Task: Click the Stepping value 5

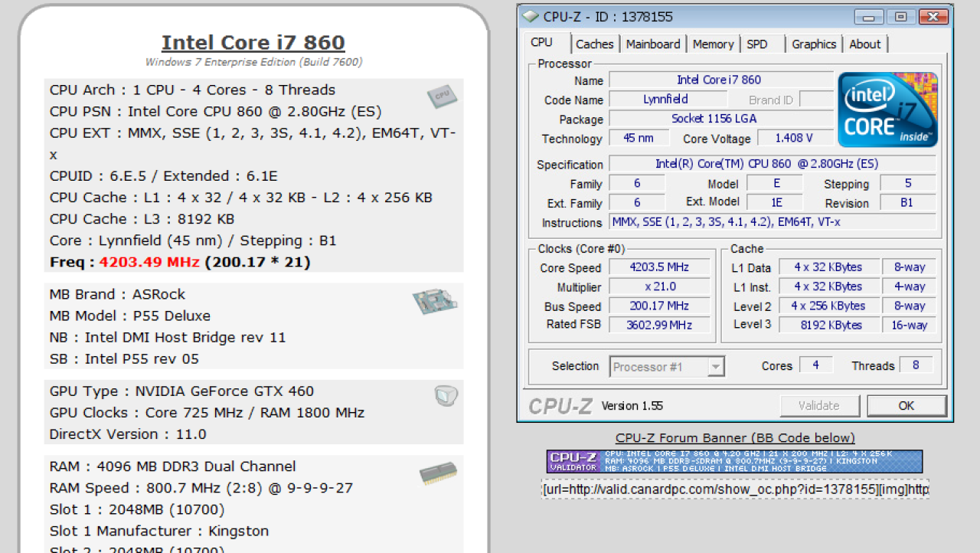Action: pyautogui.click(x=908, y=184)
